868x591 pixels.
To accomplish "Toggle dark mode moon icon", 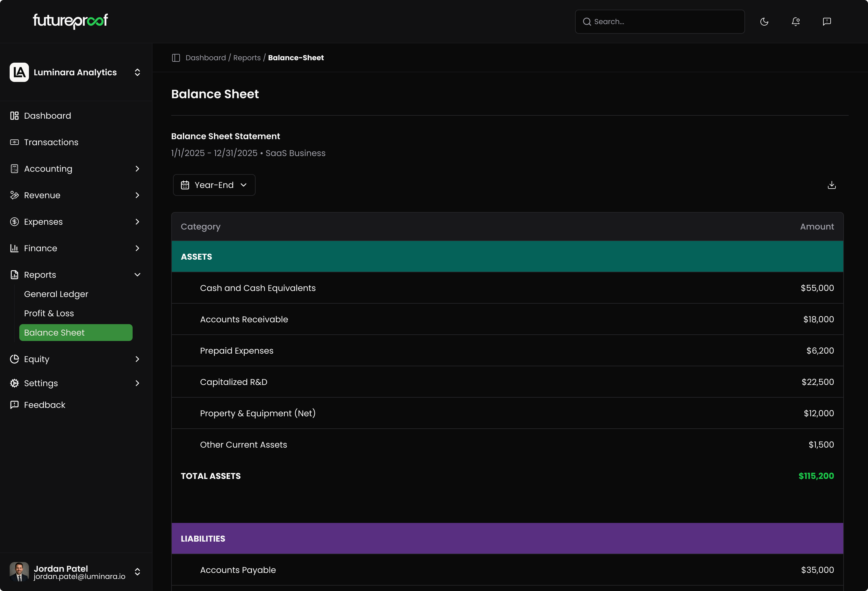I will click(764, 22).
